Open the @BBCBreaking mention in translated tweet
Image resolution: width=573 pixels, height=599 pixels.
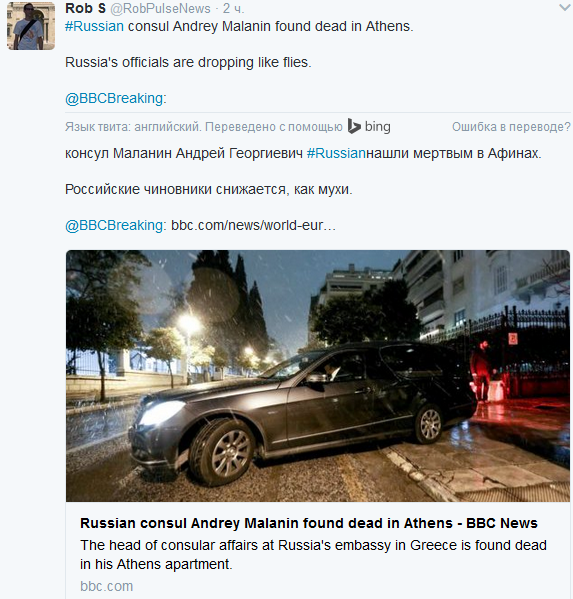(114, 225)
